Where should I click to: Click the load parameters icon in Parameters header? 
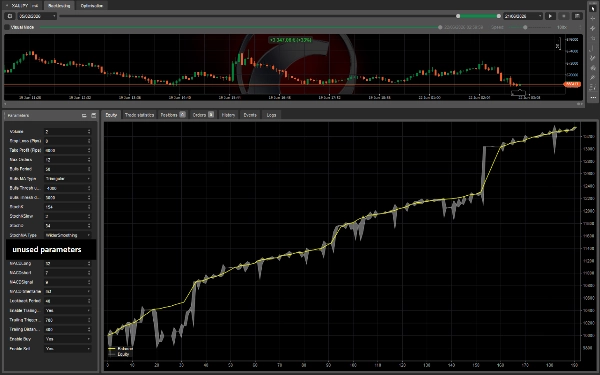tap(84, 115)
